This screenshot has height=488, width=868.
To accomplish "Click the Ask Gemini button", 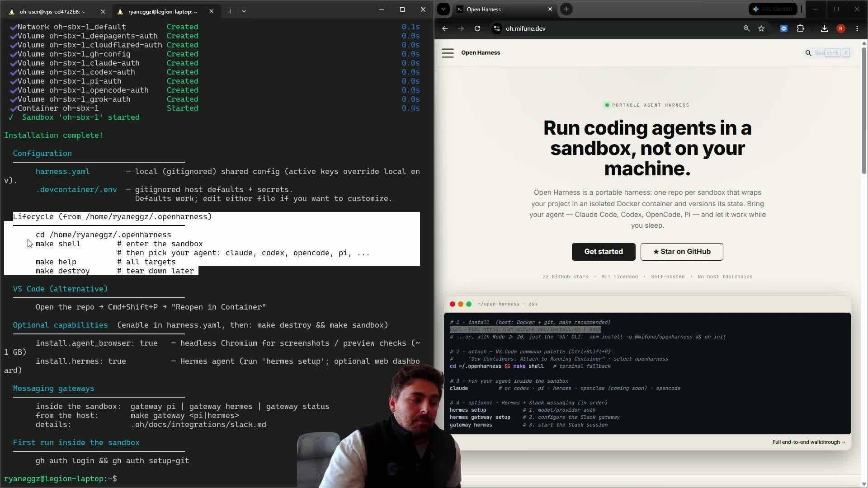I will click(773, 9).
